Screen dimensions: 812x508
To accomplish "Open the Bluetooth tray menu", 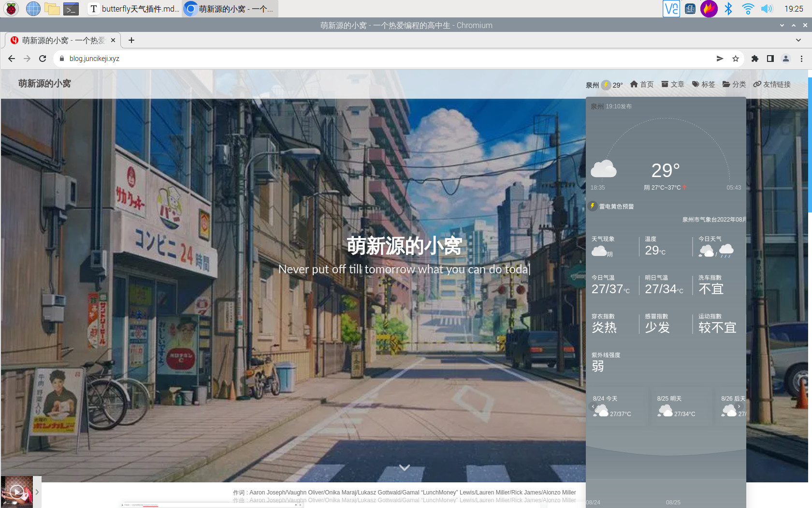I will pyautogui.click(x=728, y=9).
